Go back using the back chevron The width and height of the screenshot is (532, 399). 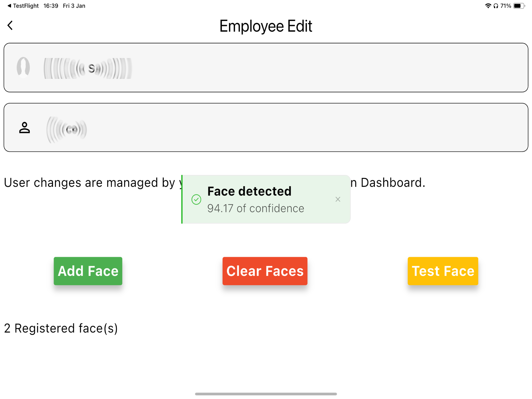10,25
